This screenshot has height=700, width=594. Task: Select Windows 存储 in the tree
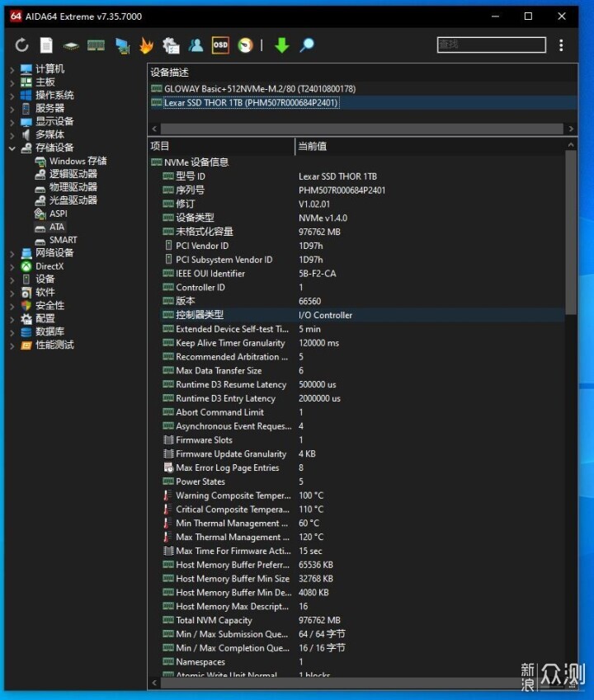pyautogui.click(x=78, y=161)
